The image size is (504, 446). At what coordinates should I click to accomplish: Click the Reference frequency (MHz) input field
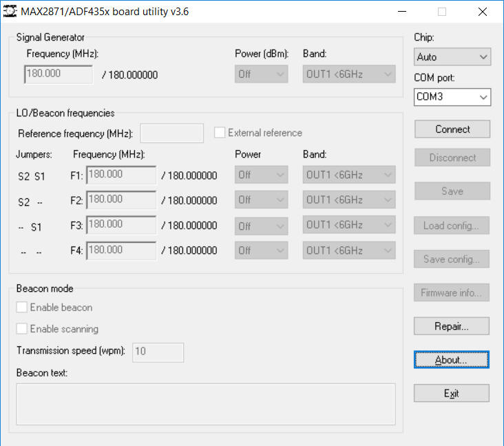click(x=172, y=133)
